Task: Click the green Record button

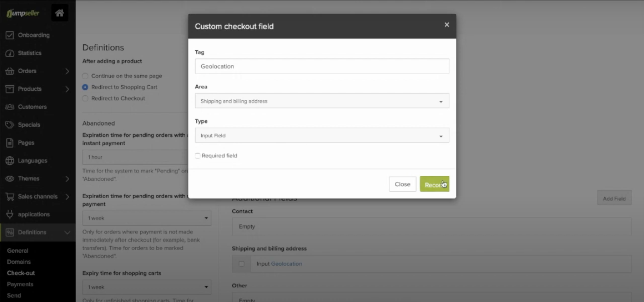Action: [434, 184]
